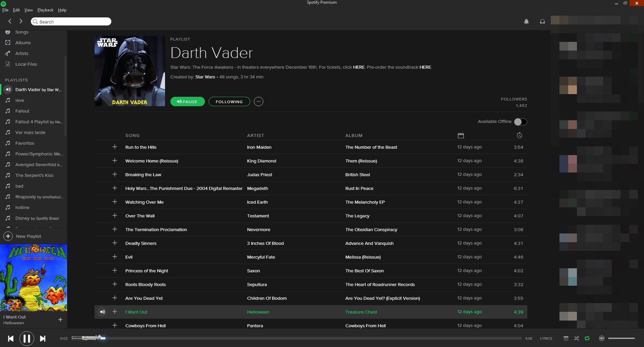This screenshot has width=644, height=347.
Task: Open the Lyrics view
Action: pos(546,338)
